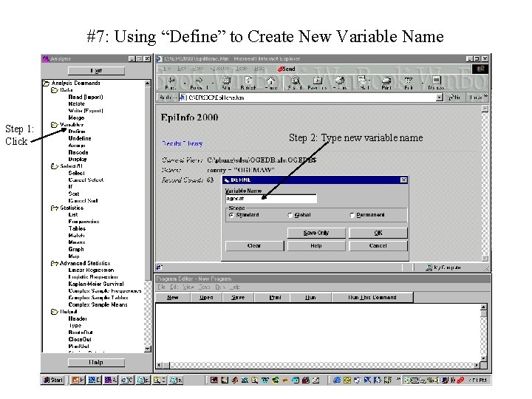532x399 pixels.
Task: Collapse the Statistics folder in command tree
Action: (54, 208)
